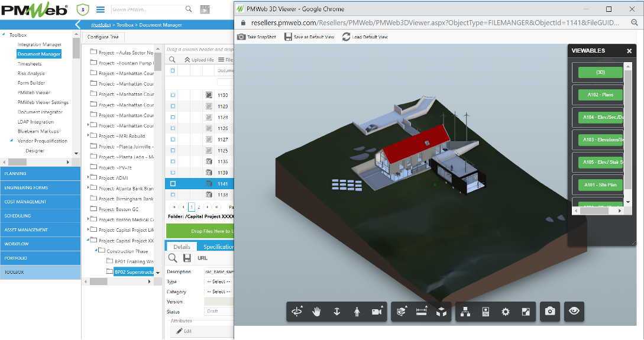Viewport: 644px width, 340px height.
Task: Expand Project: Atlanta Bank folder
Action: pos(88,187)
